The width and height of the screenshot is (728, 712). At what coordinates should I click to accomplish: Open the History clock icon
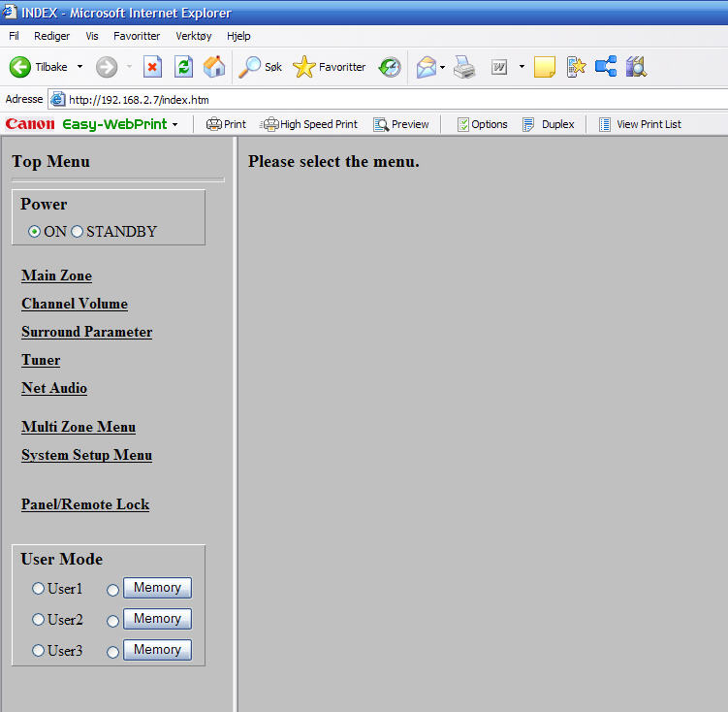tap(390, 67)
